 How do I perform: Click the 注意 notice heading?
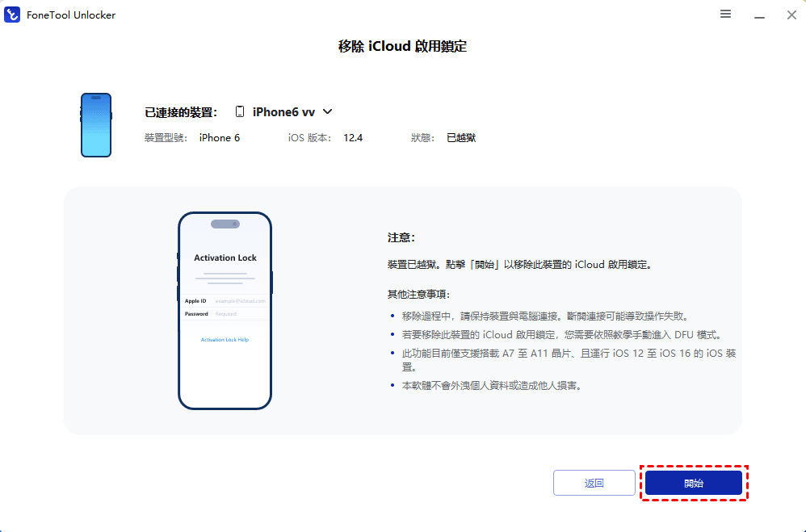tap(401, 238)
